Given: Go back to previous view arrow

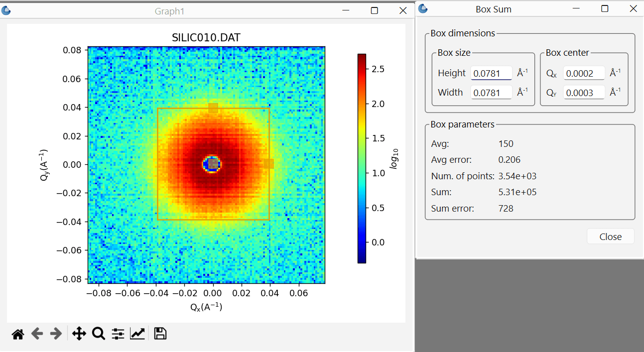Looking at the screenshot, I should 37,334.
